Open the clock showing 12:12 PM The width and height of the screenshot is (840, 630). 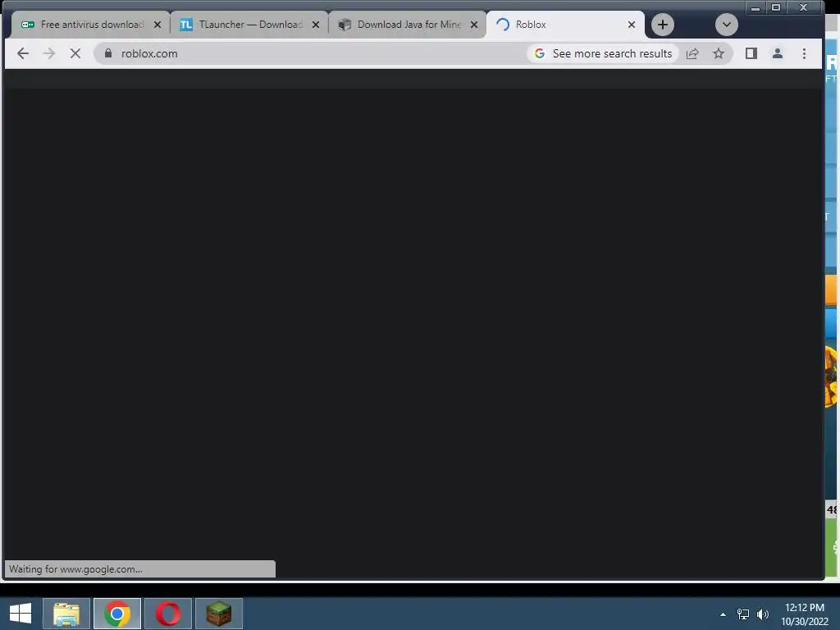click(x=804, y=614)
